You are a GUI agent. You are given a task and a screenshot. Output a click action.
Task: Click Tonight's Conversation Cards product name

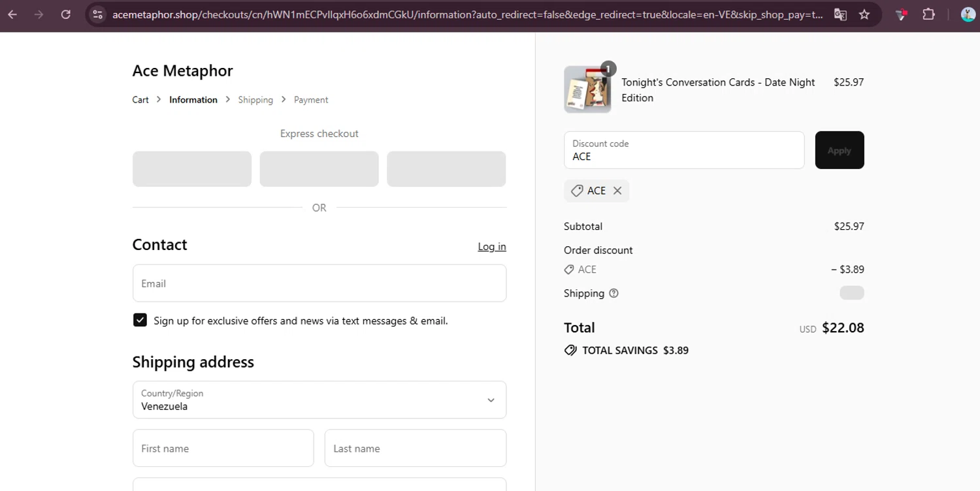pos(718,90)
